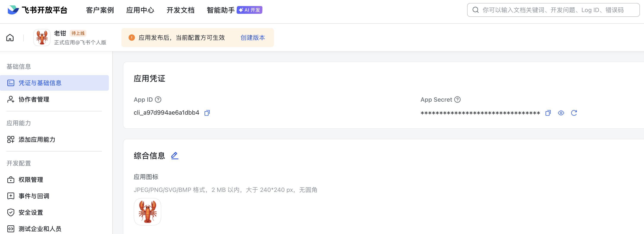This screenshot has width=644, height=234.
Task: Click the 事件与回调 plus-box icon
Action: pos(11,196)
